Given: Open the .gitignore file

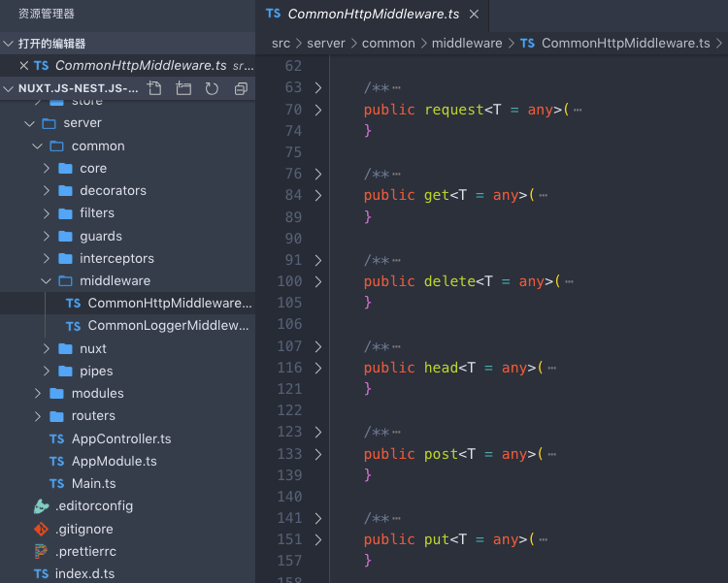Looking at the screenshot, I should click(128, 529).
